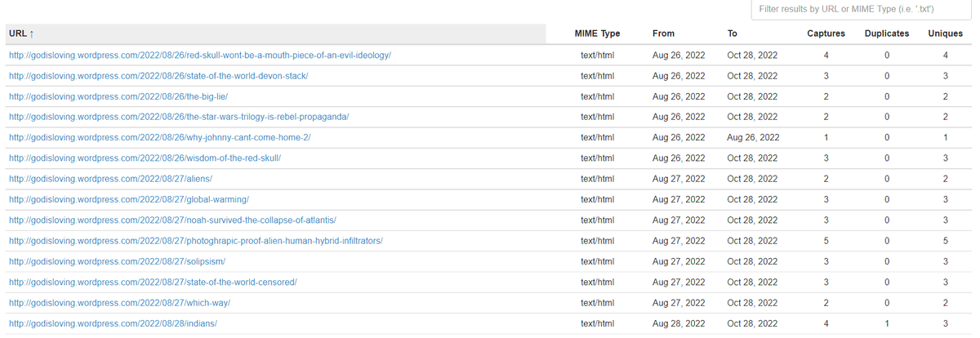The width and height of the screenshot is (980, 338).
Task: Open the red-skull-wont-be-a-mouth-piece link
Action: point(200,56)
